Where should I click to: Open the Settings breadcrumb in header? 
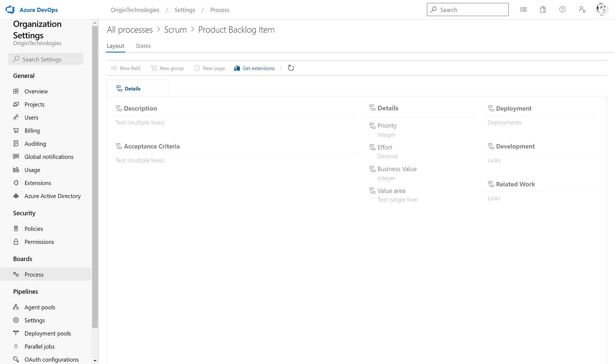pos(185,10)
